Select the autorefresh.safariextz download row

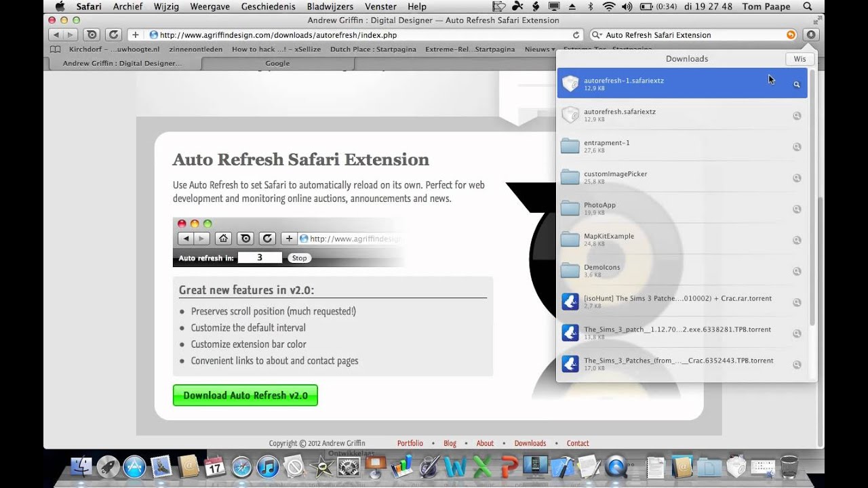682,116
